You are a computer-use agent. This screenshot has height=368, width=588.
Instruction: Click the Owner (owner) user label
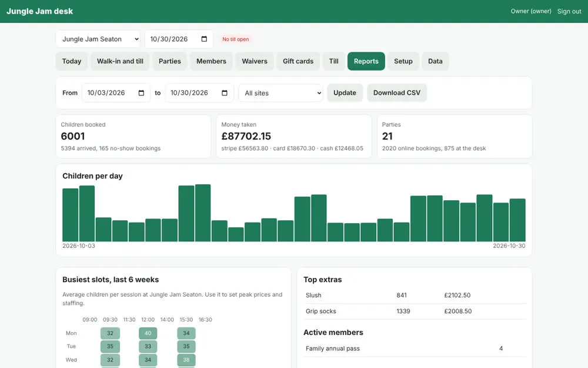tap(531, 11)
